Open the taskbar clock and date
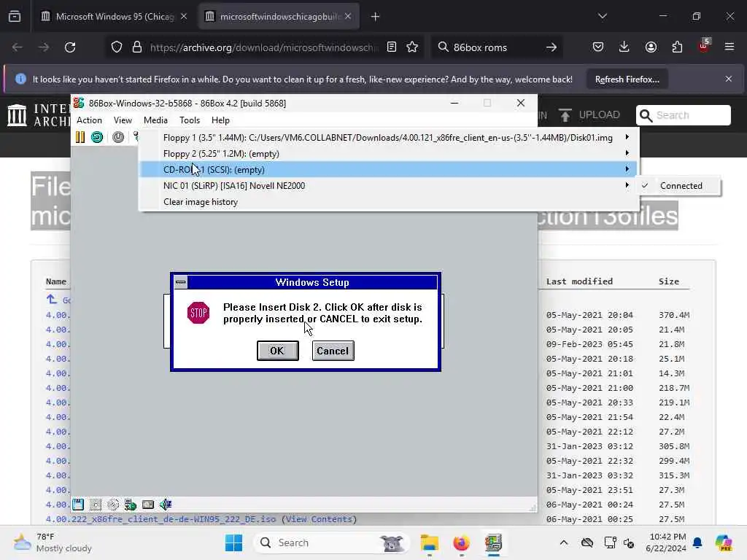This screenshot has width=747, height=560. click(665, 542)
